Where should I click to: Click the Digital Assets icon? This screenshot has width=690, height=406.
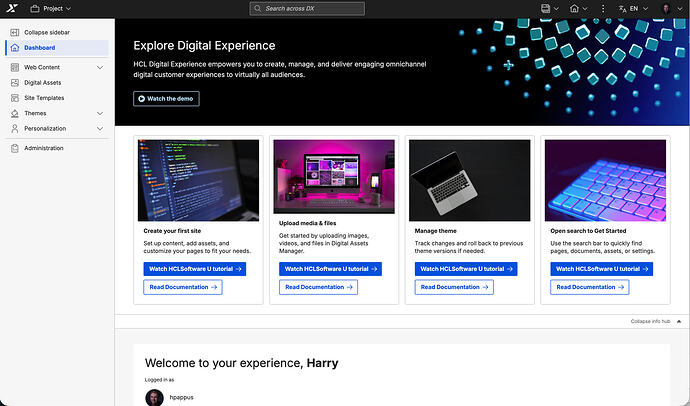point(15,83)
